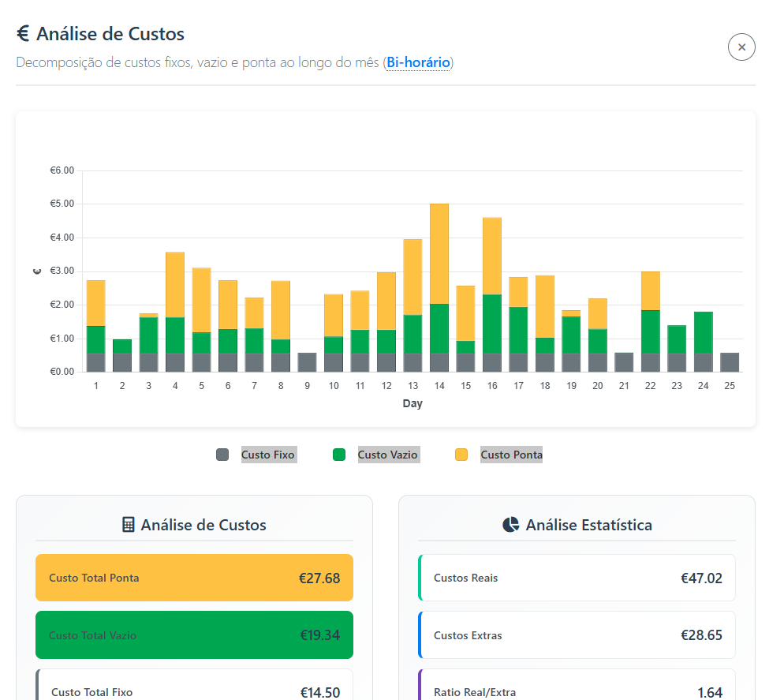Click the Custo Total Vazio card

tap(194, 635)
